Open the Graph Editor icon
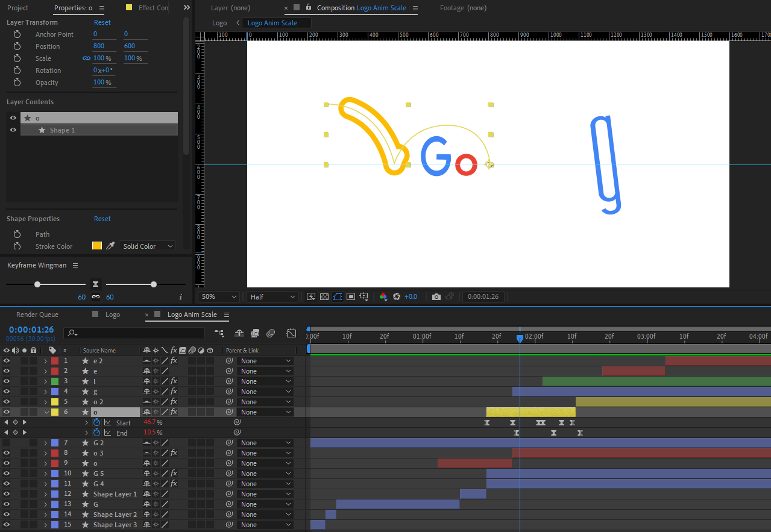 (291, 333)
